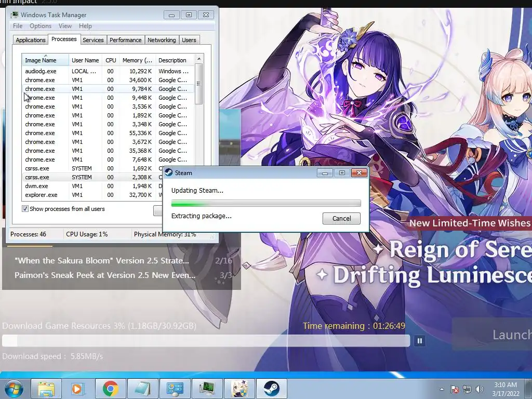Click the process list scroll-up arrow
The image size is (532, 399).
click(199, 59)
